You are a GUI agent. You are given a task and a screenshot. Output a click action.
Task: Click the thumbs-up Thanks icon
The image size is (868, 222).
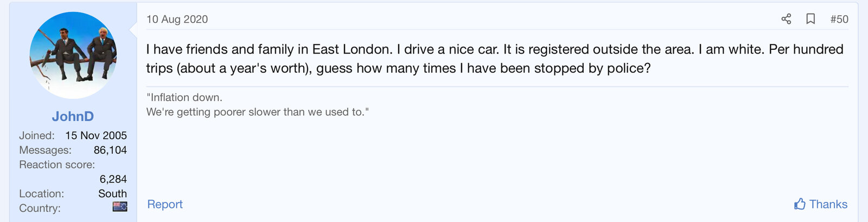[x=800, y=204]
